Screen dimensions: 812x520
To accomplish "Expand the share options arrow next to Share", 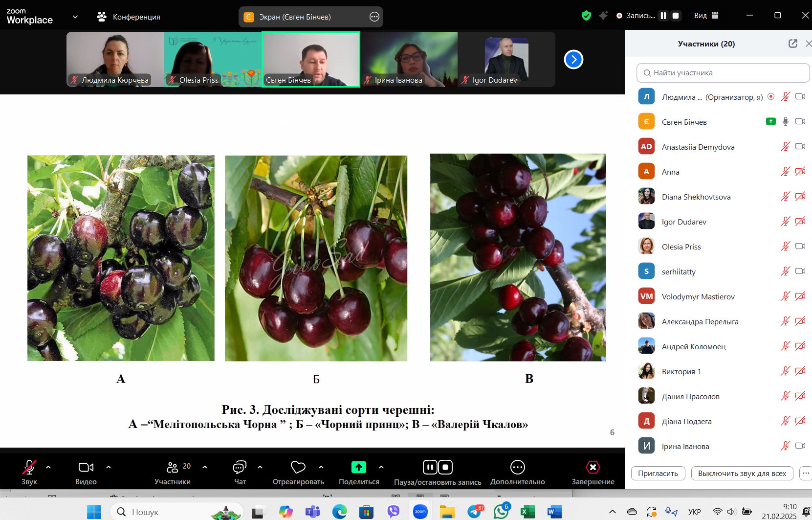I will (381, 467).
